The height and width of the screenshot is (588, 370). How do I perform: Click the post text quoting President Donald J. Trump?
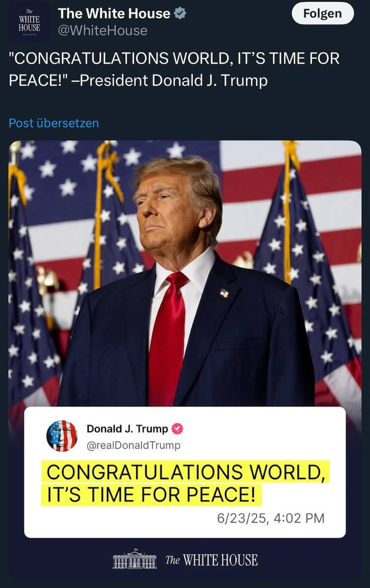(x=173, y=69)
